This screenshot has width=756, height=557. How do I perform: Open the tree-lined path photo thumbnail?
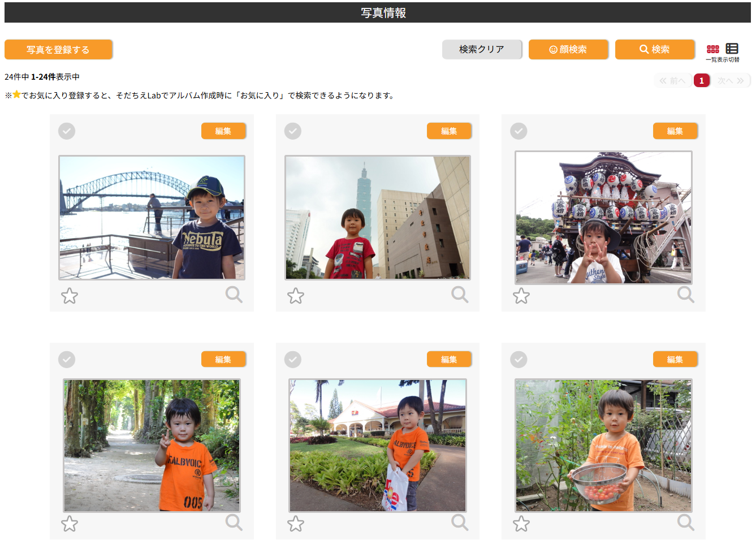pyautogui.click(x=152, y=446)
